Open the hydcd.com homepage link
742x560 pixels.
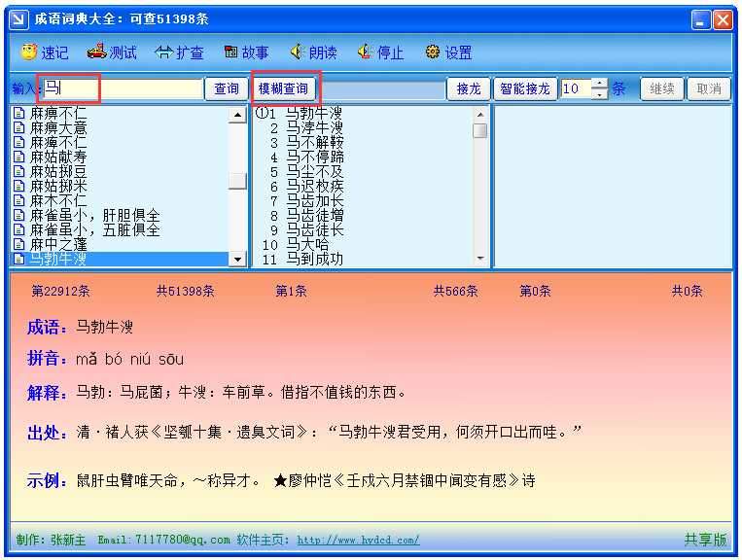[358, 540]
